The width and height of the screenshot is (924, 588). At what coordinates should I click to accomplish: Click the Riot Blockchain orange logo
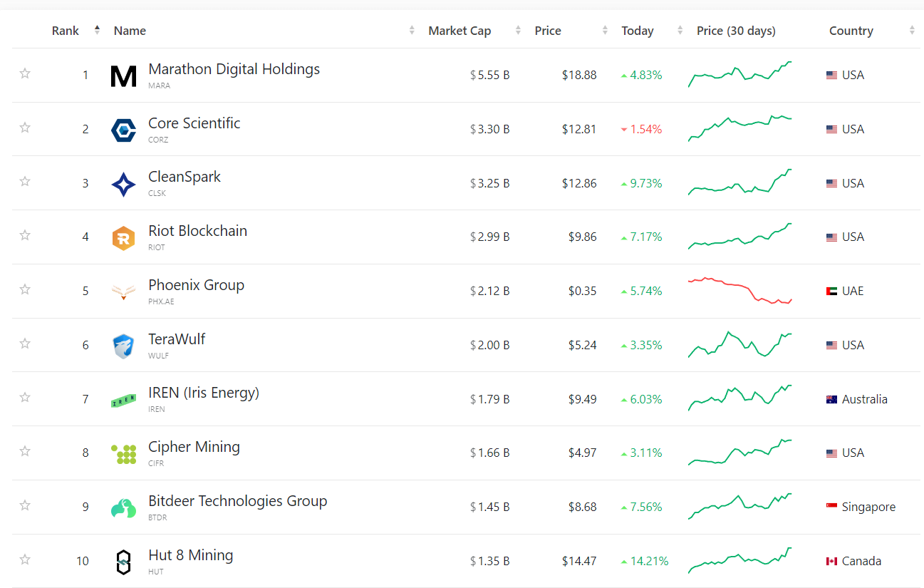tap(123, 237)
